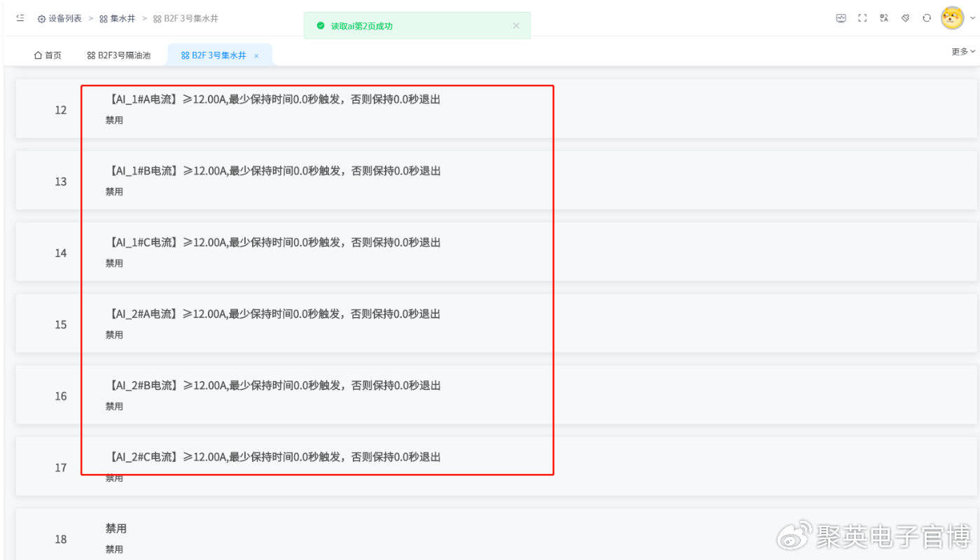This screenshot has height=560, width=980.
Task: Expand the 更多 dropdown
Action: click(963, 52)
